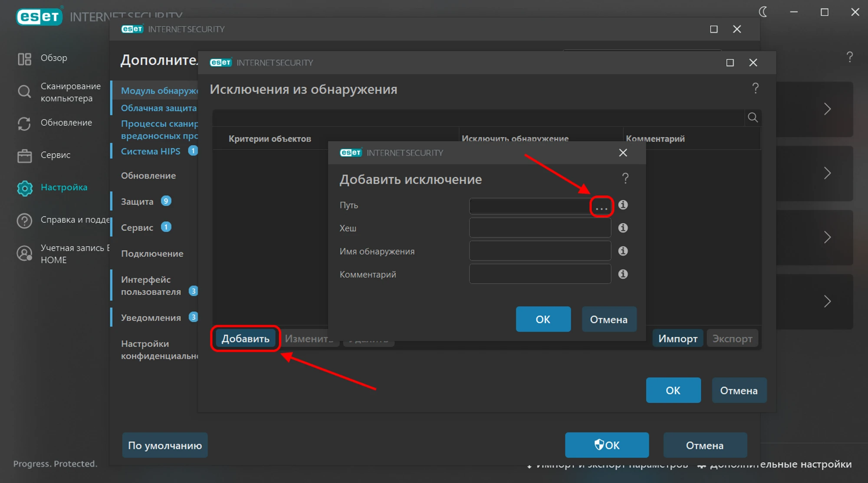Image resolution: width=868 pixels, height=483 pixels.
Task: Open help in Добавить исключение dialog
Action: 625,178
